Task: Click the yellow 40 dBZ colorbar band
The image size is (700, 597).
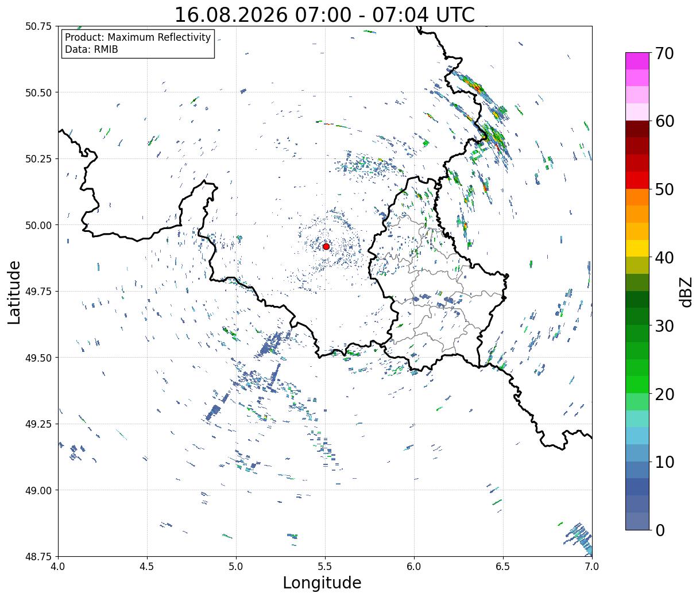Action: pos(637,248)
